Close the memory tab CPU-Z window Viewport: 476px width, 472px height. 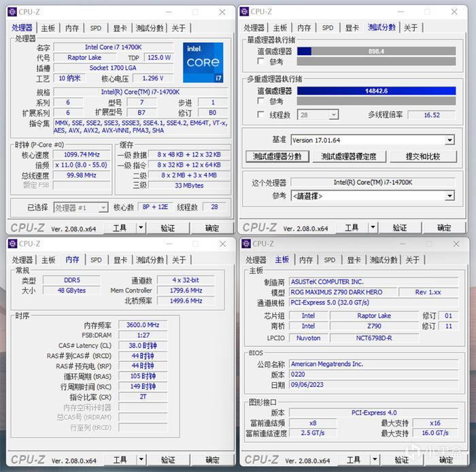coord(222,244)
